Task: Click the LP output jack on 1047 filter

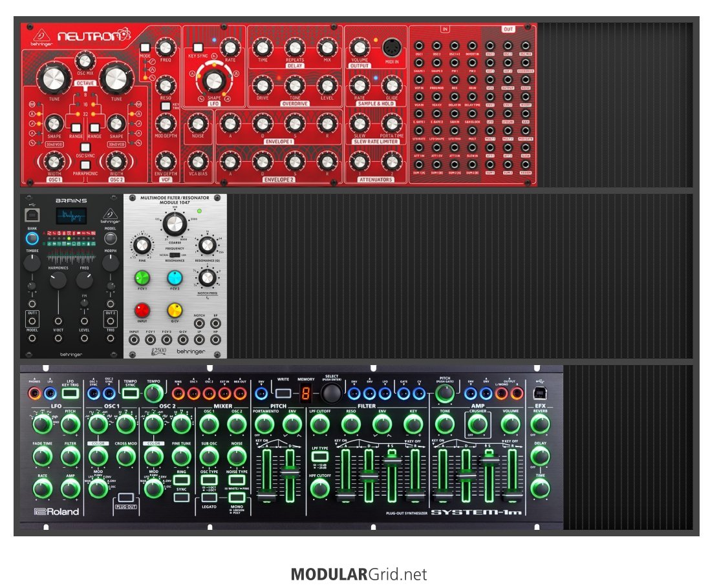Action: click(199, 340)
